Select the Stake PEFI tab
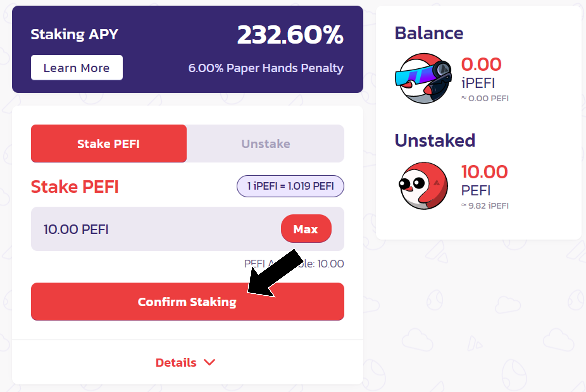The image size is (586, 392). pyautogui.click(x=109, y=143)
